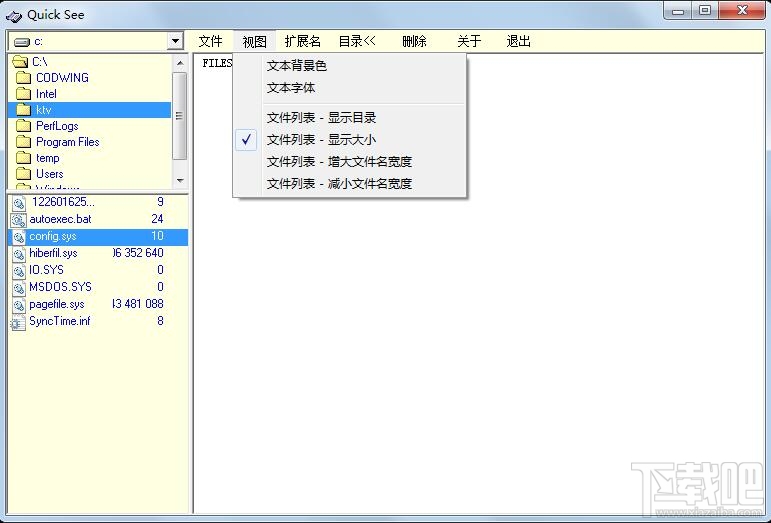Viewport: 771px width, 523px height.
Task: Click the drive icon in the c: combo box
Action: click(x=22, y=42)
